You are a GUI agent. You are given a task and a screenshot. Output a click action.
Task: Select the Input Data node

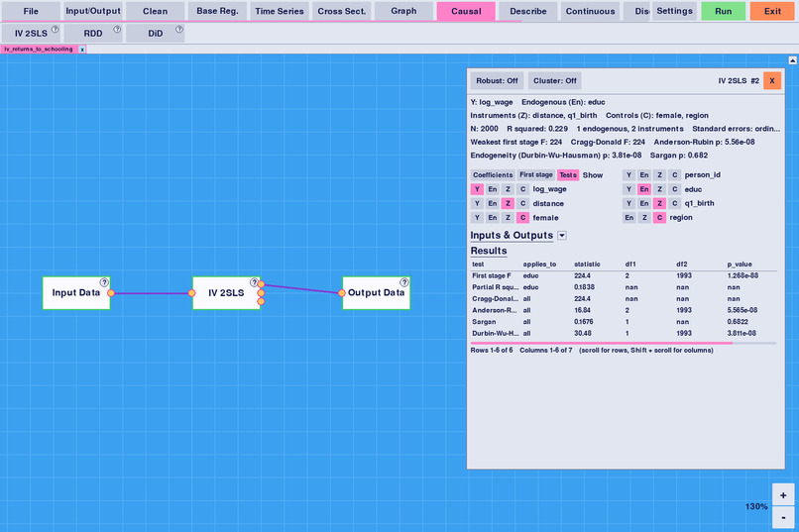(x=76, y=292)
